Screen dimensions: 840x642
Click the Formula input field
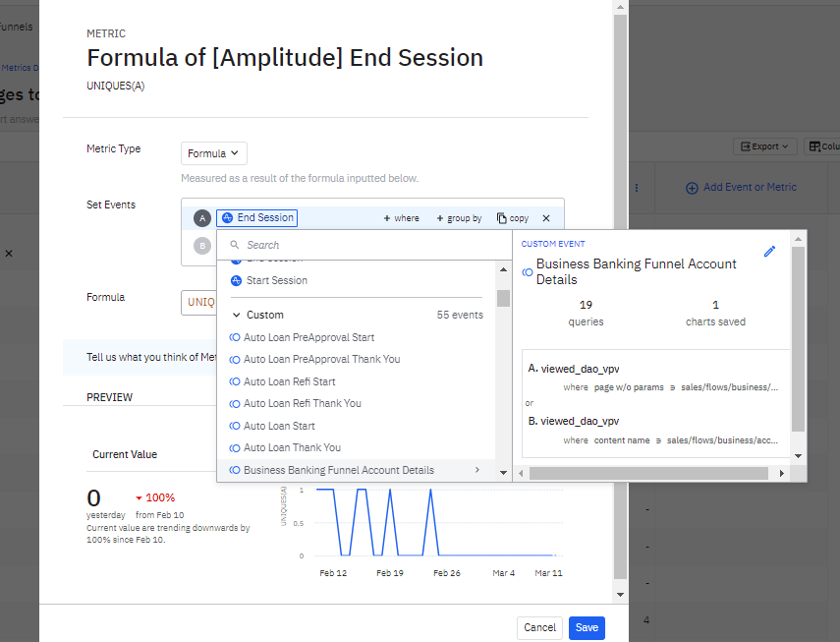[x=199, y=303]
